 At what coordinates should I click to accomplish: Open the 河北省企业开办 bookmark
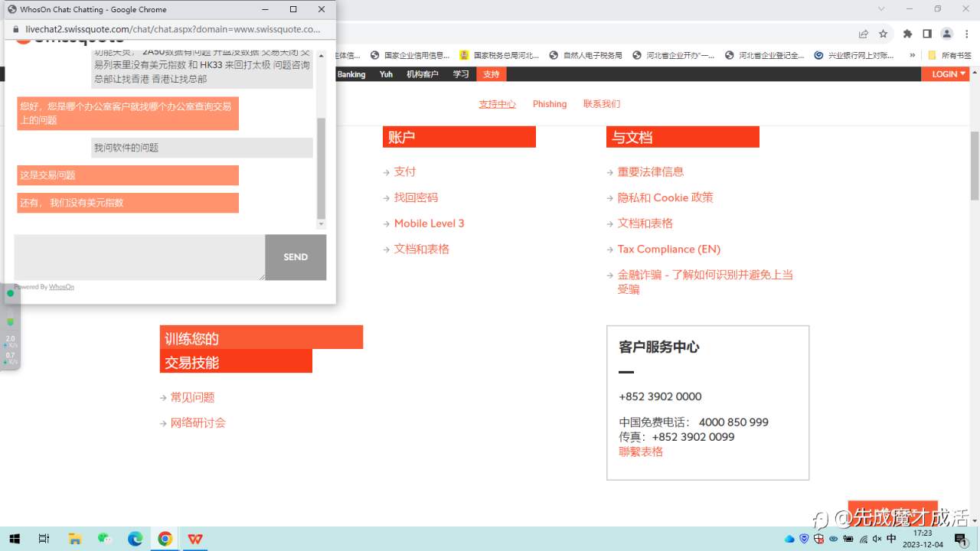coord(673,55)
